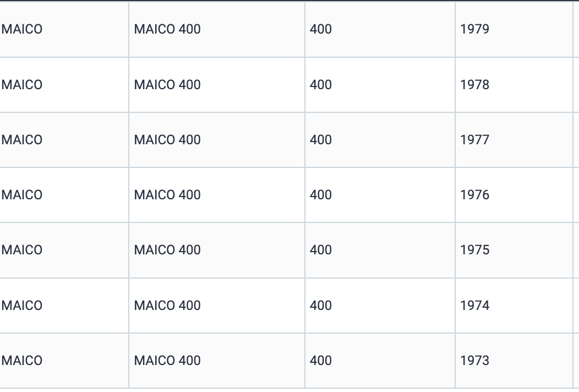Screen dimensions: 579x392
Task: Select the 1976 year cell
Action: coord(474,195)
